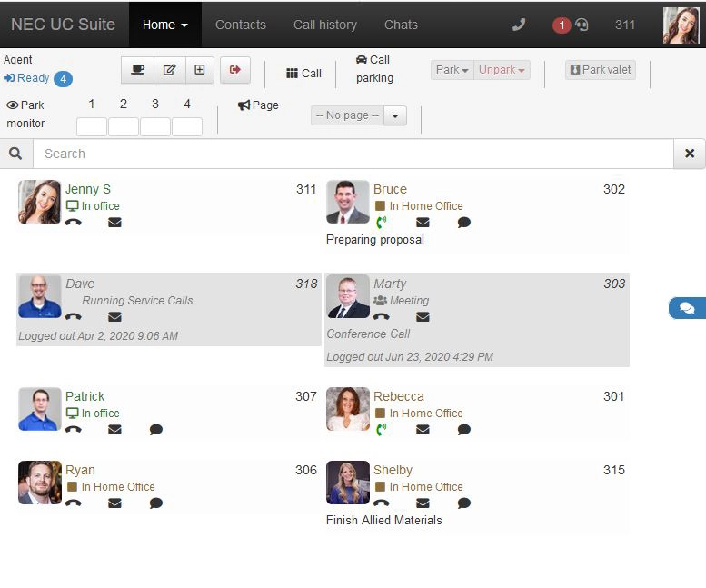Click the plus-square toolbar button
Image resolution: width=706 pixels, height=588 pixels.
tap(200, 70)
